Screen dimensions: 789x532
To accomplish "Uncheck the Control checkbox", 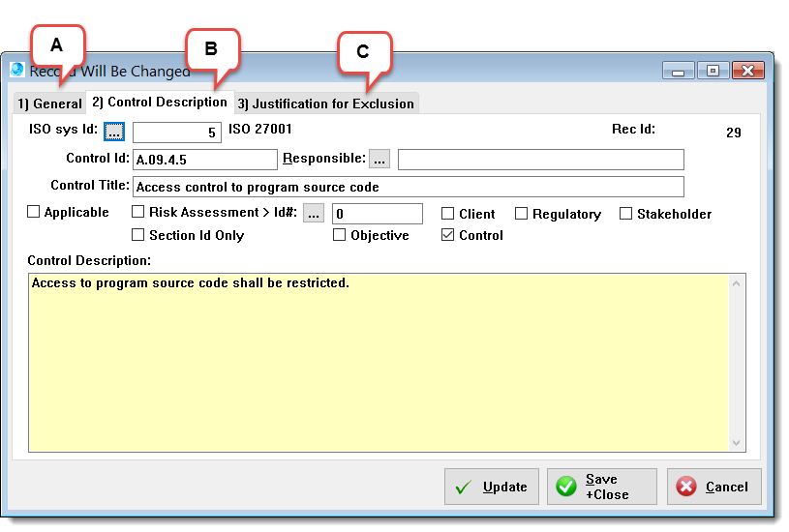I will coord(447,235).
